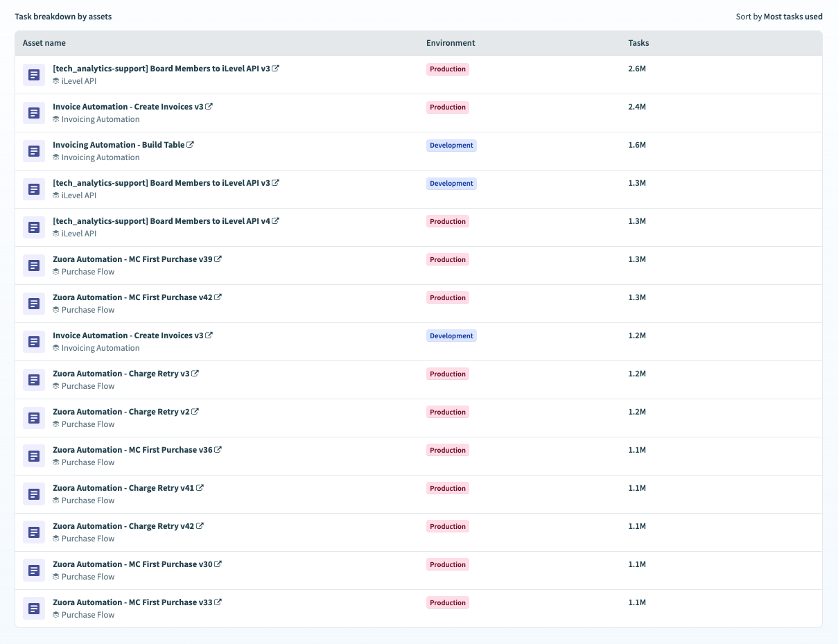Viewport: 838px width, 644px height.
Task: Click the 'Tasks' column header
Action: click(638, 43)
